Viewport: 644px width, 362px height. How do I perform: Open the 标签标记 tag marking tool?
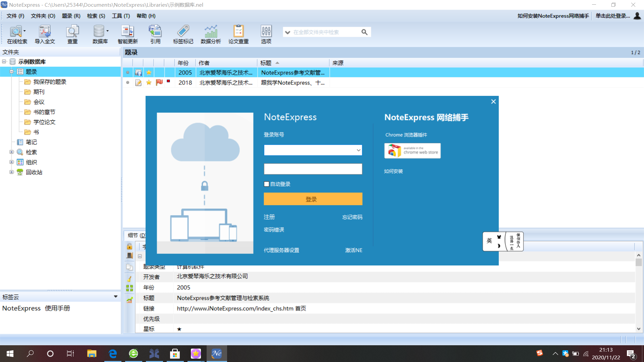(x=183, y=34)
